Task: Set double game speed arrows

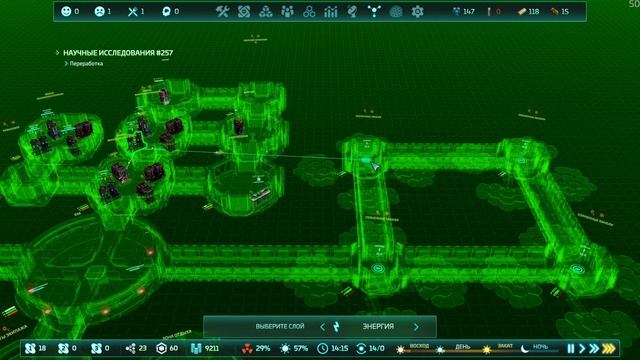Action: 594,348
